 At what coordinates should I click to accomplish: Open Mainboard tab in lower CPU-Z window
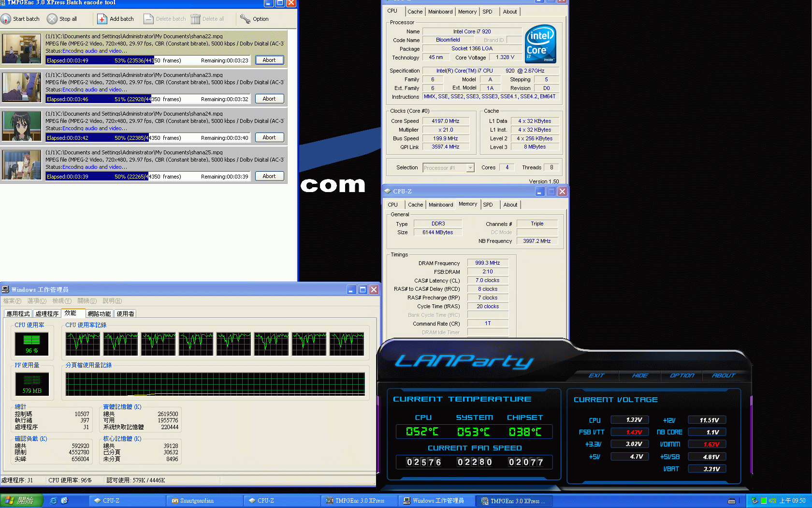click(441, 205)
